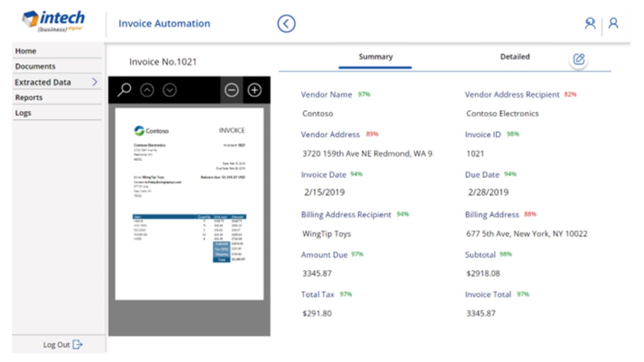Click the intech business logo

(53, 21)
